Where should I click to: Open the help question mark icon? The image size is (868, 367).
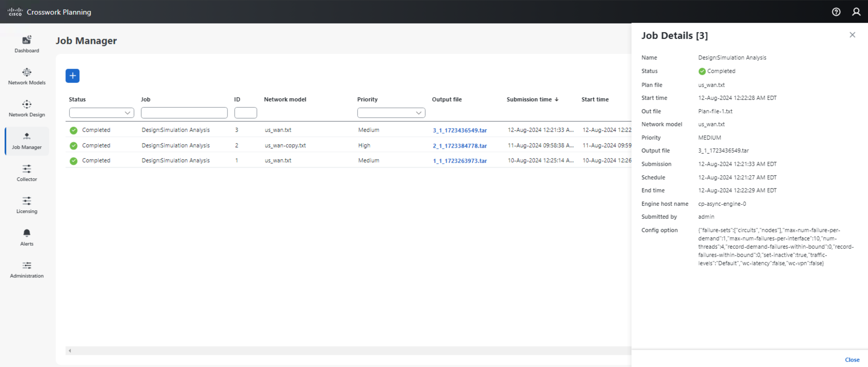click(x=836, y=12)
